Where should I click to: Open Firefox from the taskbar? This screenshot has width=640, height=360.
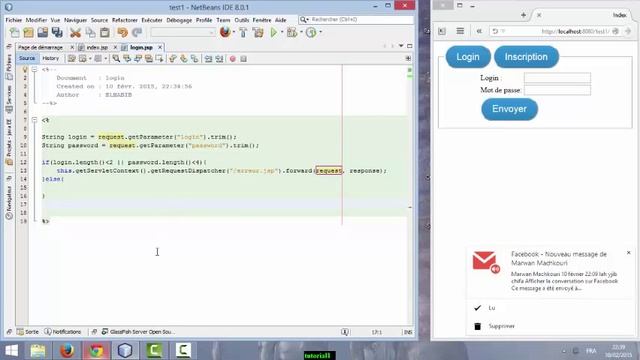click(x=67, y=351)
